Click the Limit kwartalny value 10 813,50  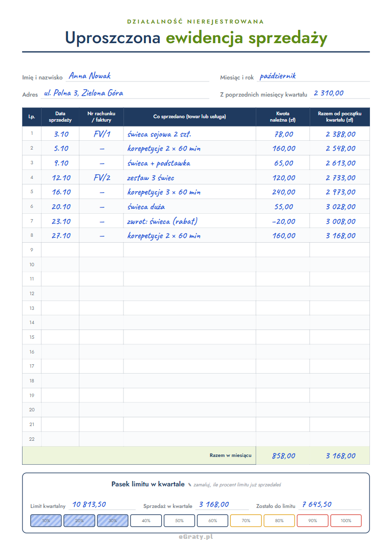pos(89,505)
